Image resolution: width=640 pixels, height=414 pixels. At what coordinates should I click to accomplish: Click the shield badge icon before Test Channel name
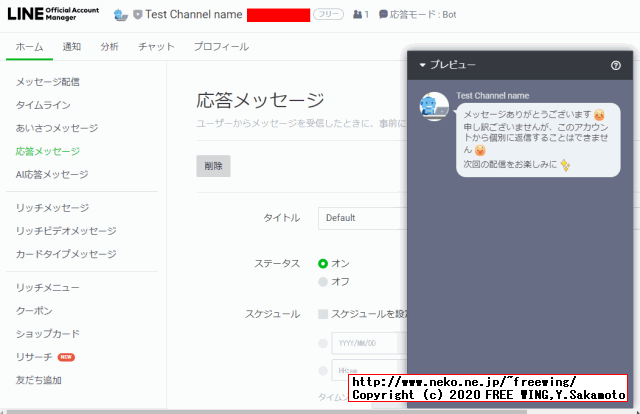(138, 15)
